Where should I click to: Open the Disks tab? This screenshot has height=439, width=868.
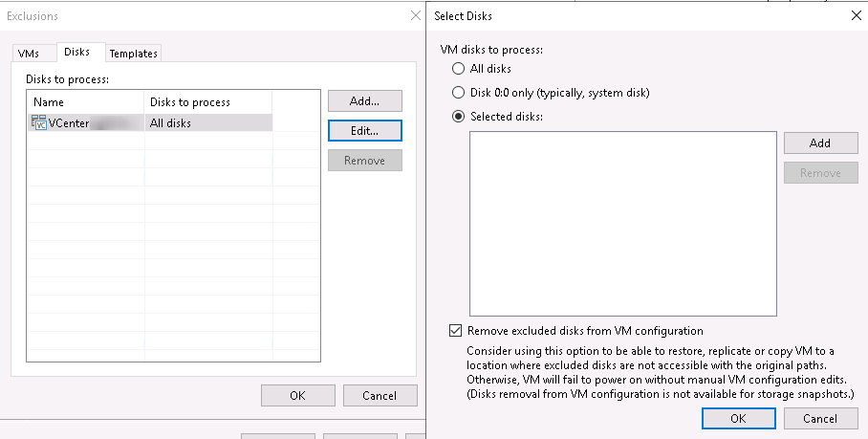point(76,53)
